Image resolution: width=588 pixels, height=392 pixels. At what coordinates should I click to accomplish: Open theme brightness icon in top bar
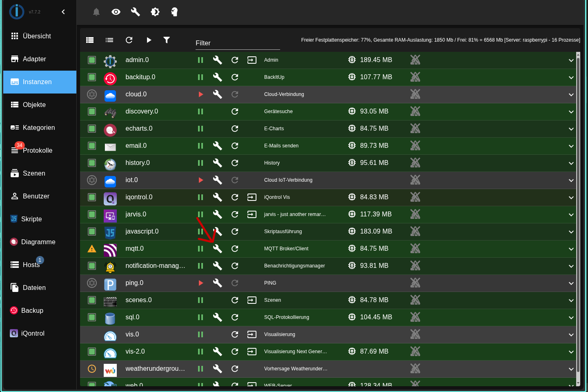[155, 12]
